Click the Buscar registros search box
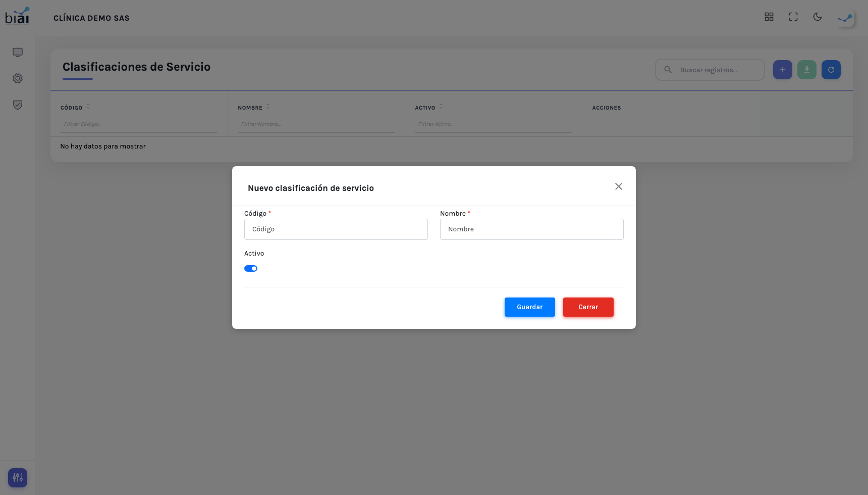This screenshot has width=868, height=495. pyautogui.click(x=710, y=70)
